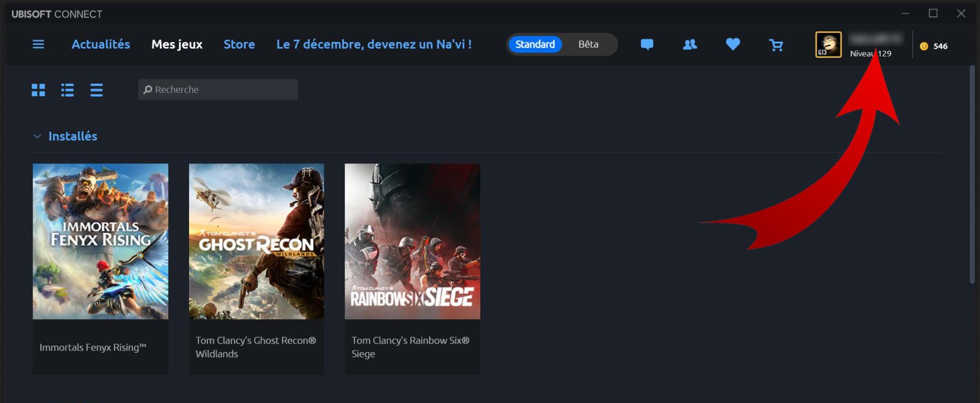Click the profile avatar picture
The width and height of the screenshot is (980, 403).
click(828, 44)
